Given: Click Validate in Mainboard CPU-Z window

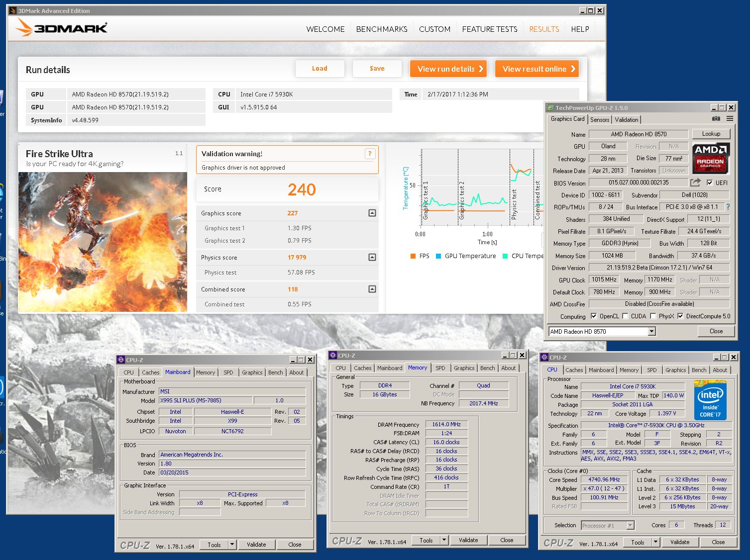Looking at the screenshot, I should (256, 545).
